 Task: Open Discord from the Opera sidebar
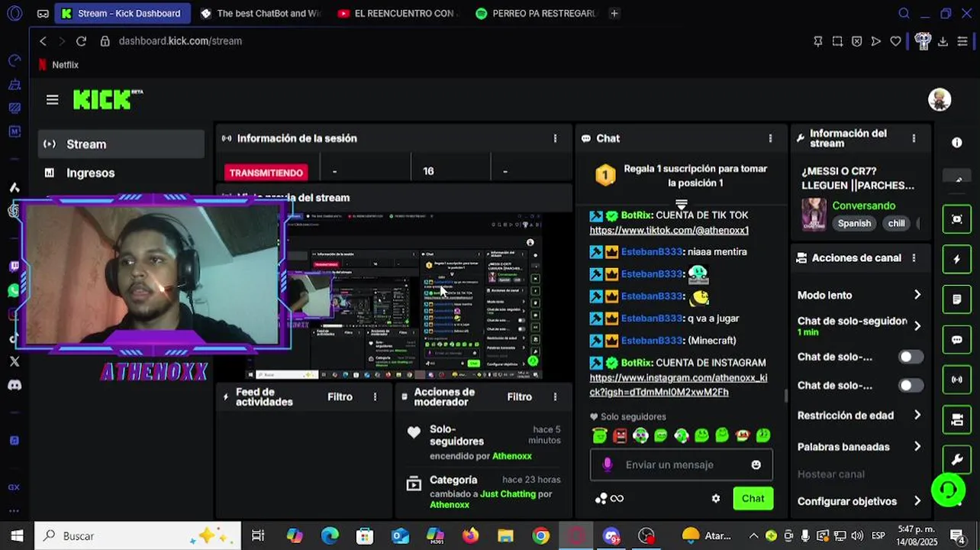point(15,385)
